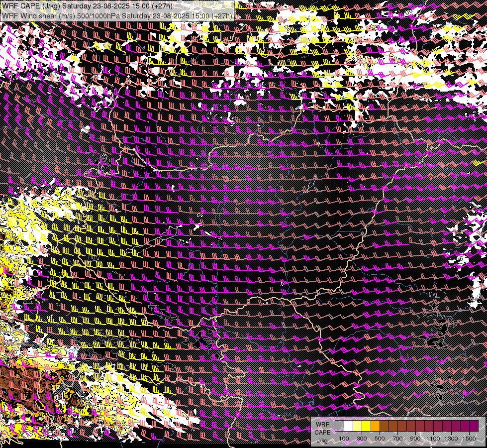
Task: Click the legend value 300
Action: 362,439
